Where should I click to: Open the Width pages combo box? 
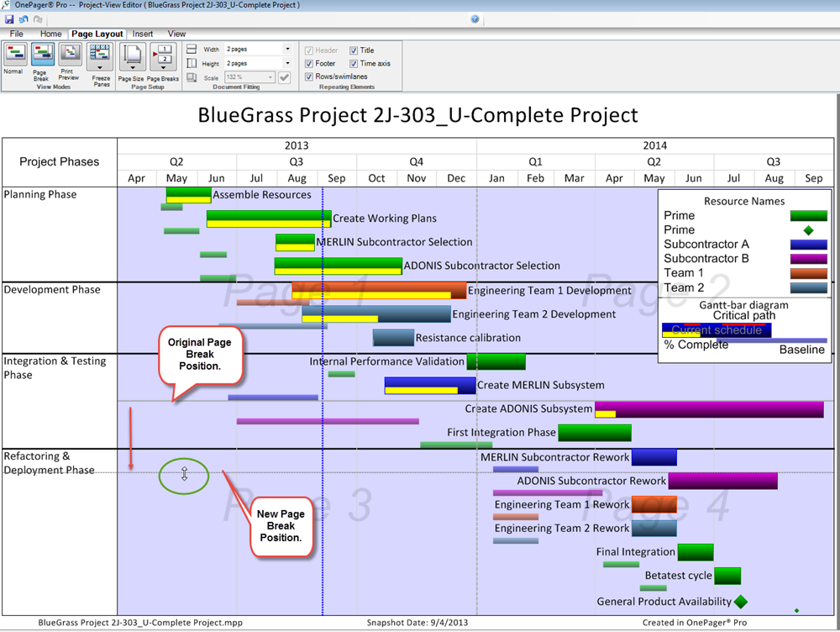pos(259,49)
